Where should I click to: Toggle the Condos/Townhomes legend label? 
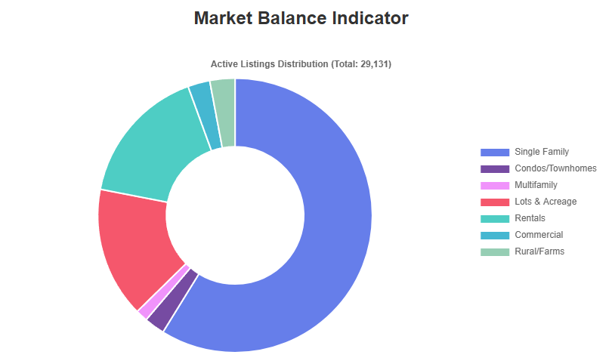coord(555,168)
